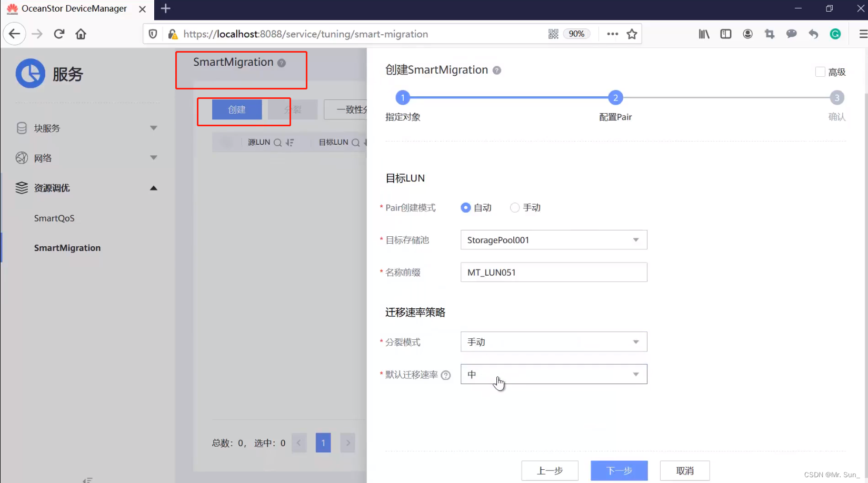Open the browser library icon
This screenshot has width=868, height=483.
[x=704, y=34]
